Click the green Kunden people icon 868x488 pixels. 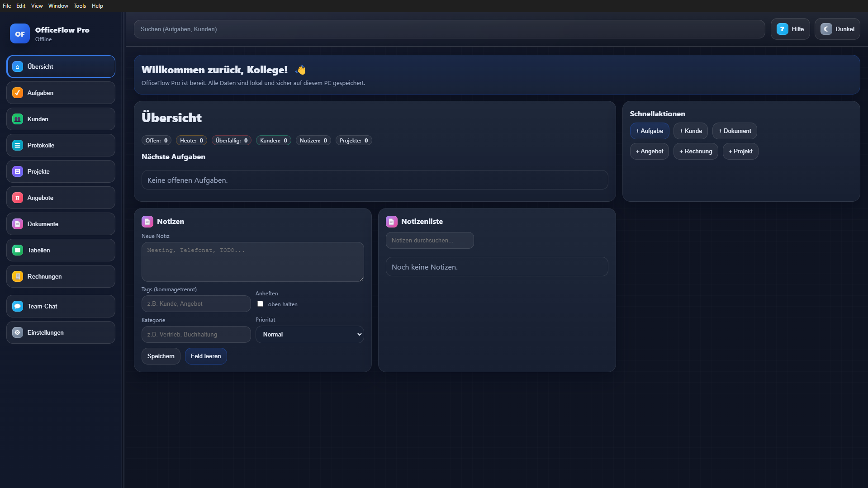click(18, 119)
